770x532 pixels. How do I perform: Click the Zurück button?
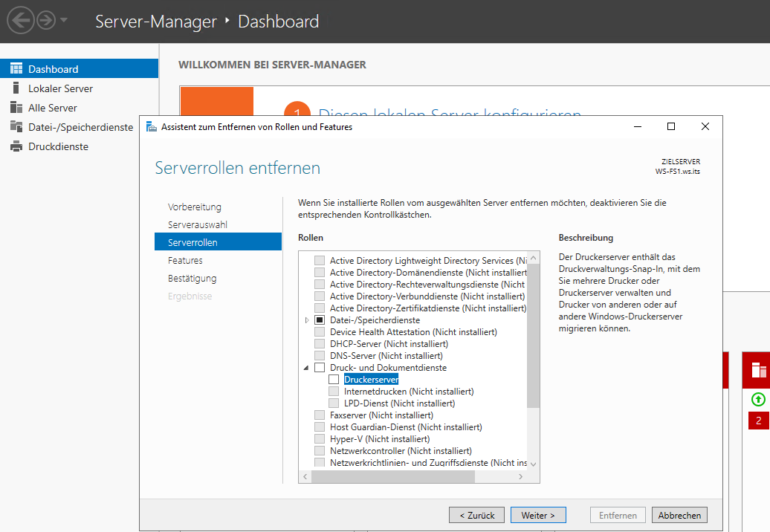click(x=476, y=516)
